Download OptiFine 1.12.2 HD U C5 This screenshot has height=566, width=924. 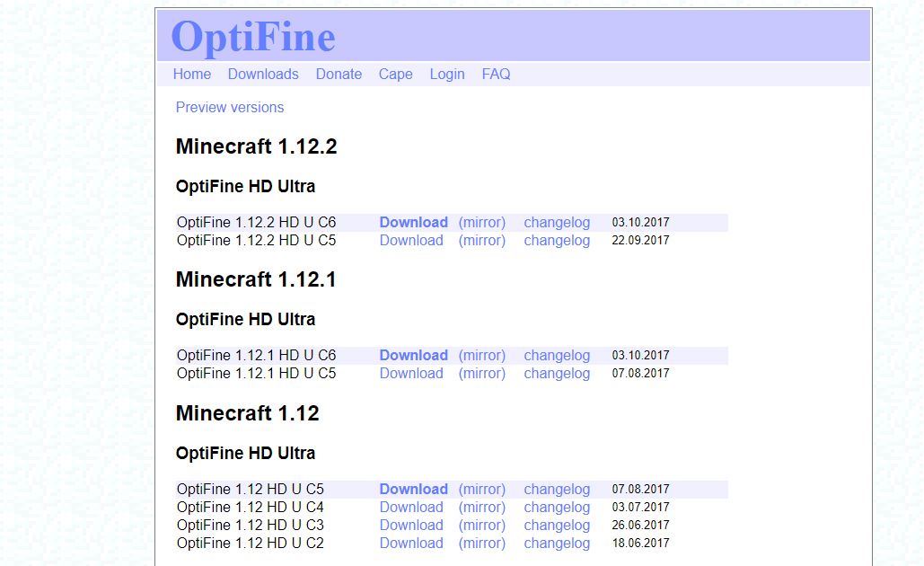[x=411, y=241]
